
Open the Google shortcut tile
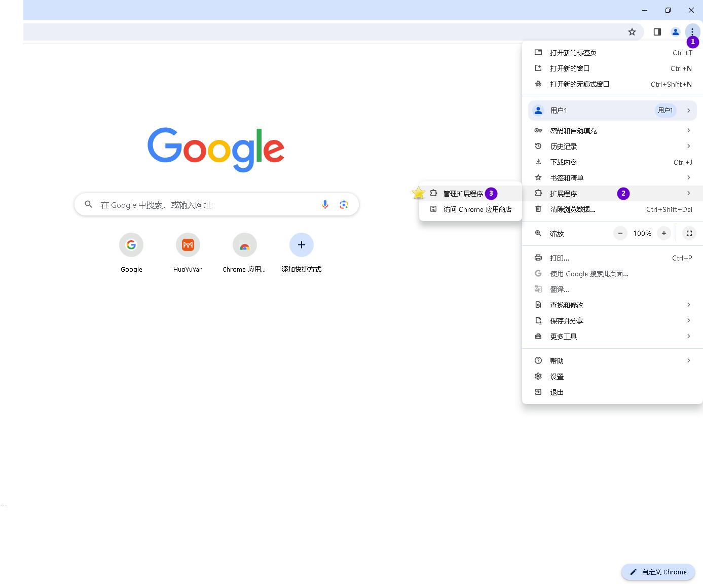131,253
